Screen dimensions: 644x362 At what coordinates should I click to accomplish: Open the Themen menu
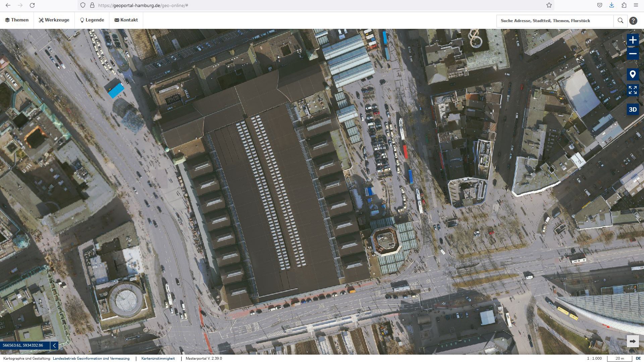tap(17, 20)
